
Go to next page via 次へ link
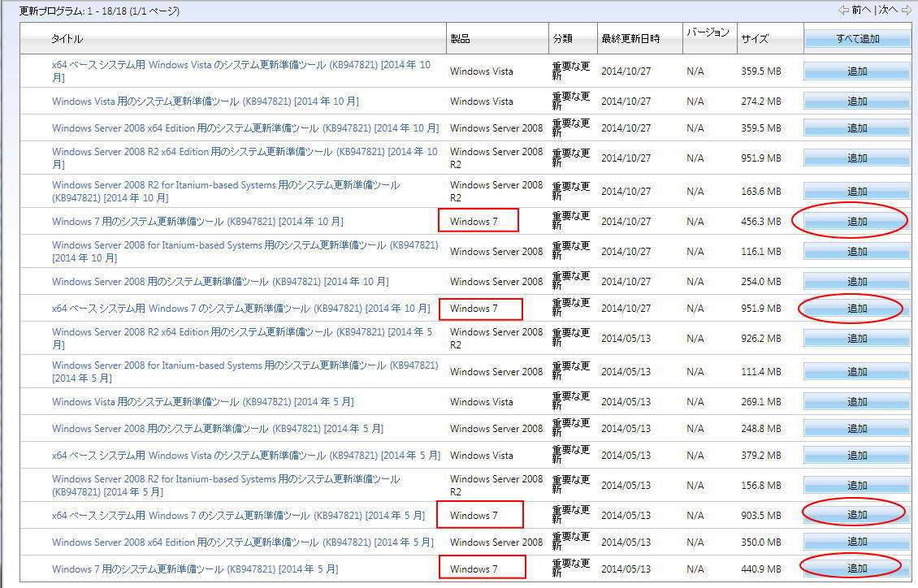click(x=888, y=10)
